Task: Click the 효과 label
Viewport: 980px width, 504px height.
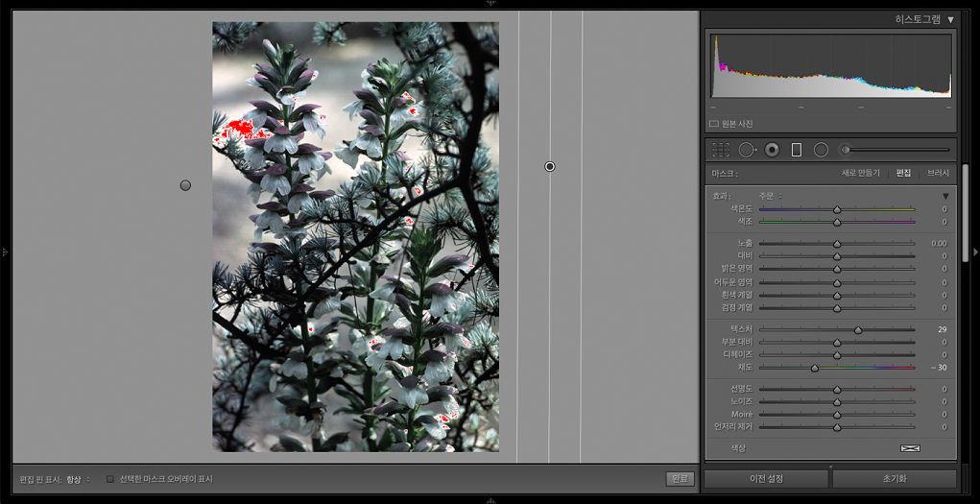Action: [x=722, y=196]
